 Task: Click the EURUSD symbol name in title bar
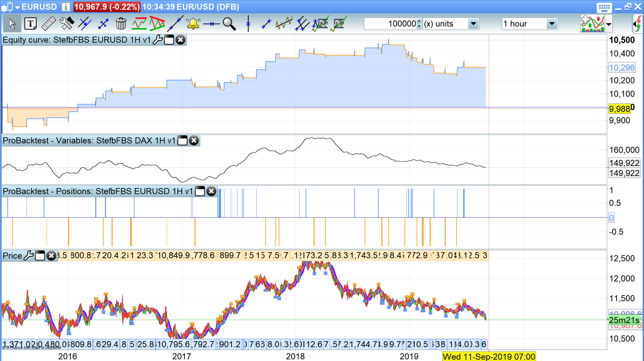[x=39, y=7]
